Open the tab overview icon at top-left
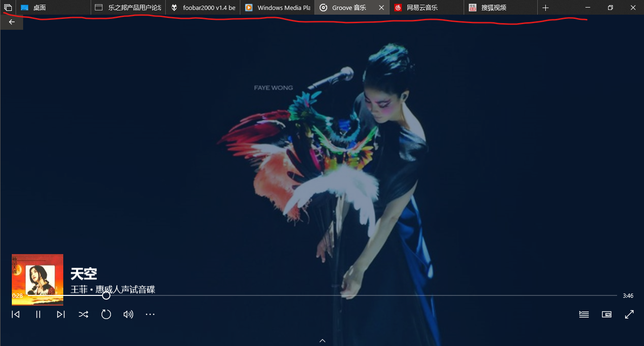Screen dimensions: 644x346 click(8, 8)
